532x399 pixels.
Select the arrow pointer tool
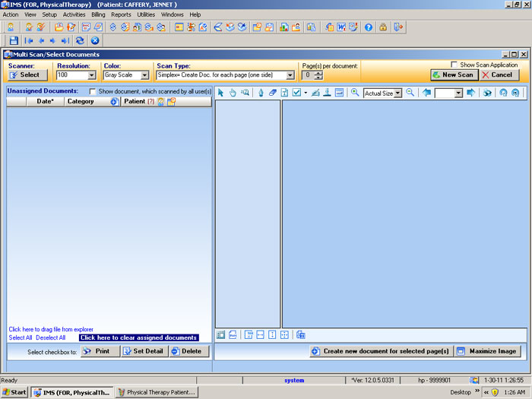click(x=221, y=93)
